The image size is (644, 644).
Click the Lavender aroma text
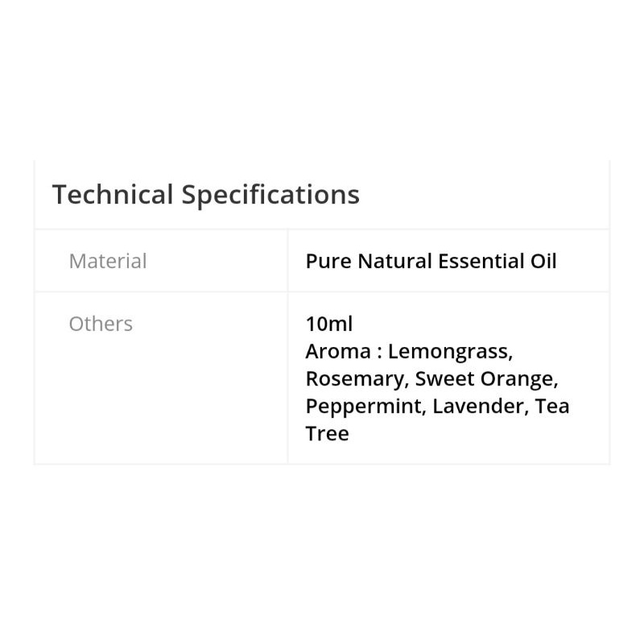(x=480, y=406)
